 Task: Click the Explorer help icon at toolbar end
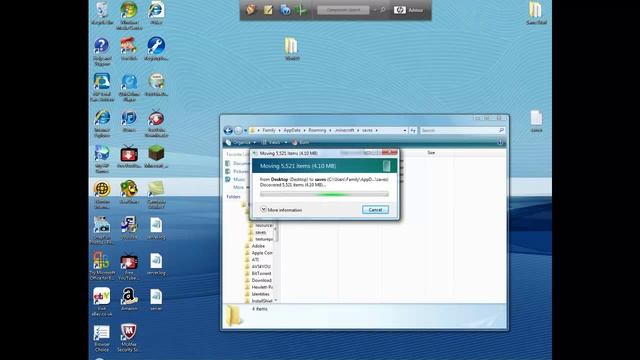(500, 142)
